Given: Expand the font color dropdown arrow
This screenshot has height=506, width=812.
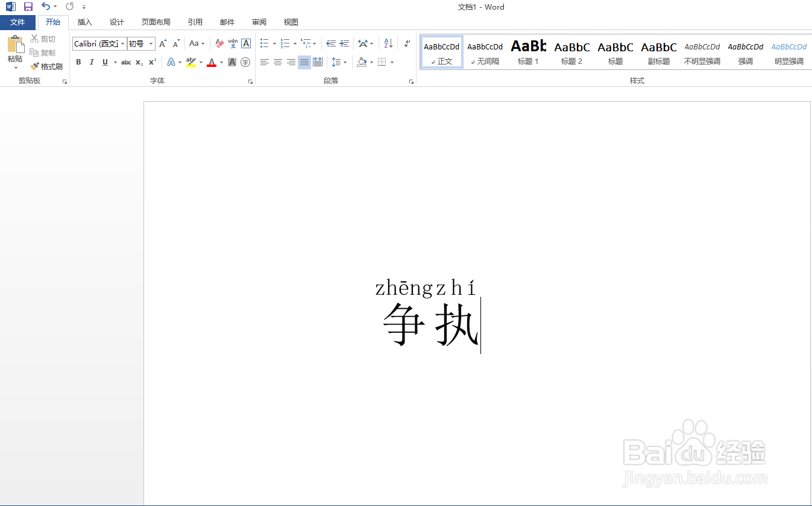Looking at the screenshot, I should click(221, 62).
